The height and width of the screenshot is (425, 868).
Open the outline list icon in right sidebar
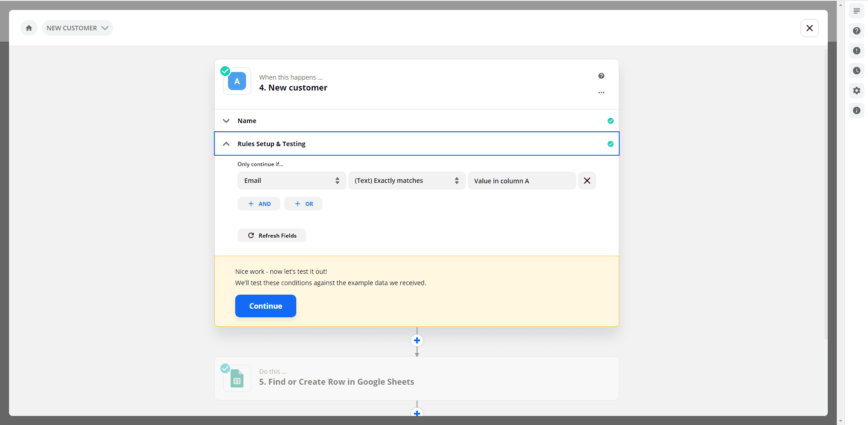click(x=856, y=11)
